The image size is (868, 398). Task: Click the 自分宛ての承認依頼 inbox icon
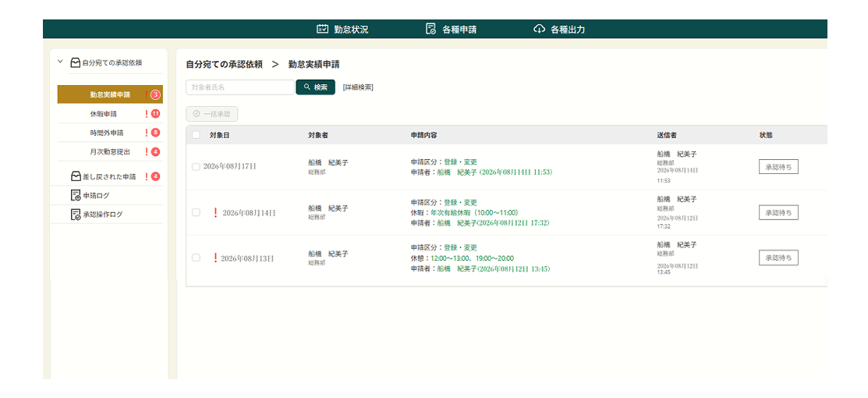(x=76, y=63)
